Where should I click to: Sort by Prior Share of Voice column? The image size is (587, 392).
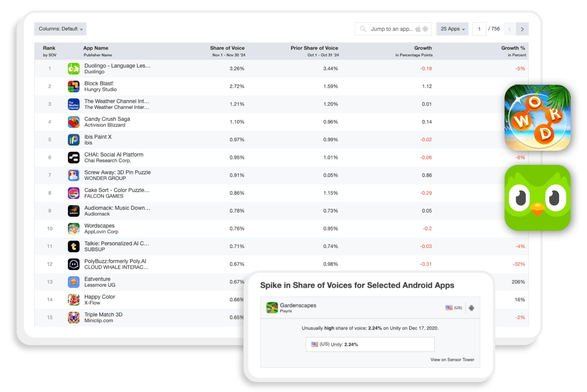coord(314,48)
